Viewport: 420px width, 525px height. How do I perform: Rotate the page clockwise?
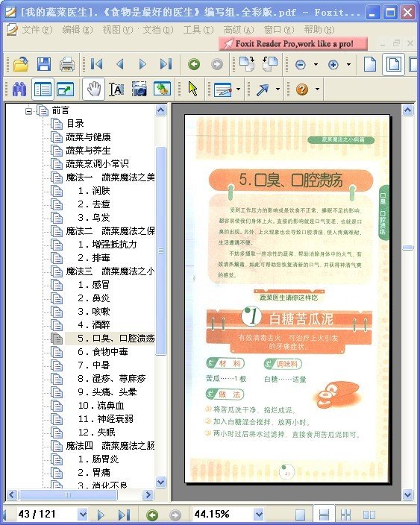pyautogui.click(x=247, y=64)
